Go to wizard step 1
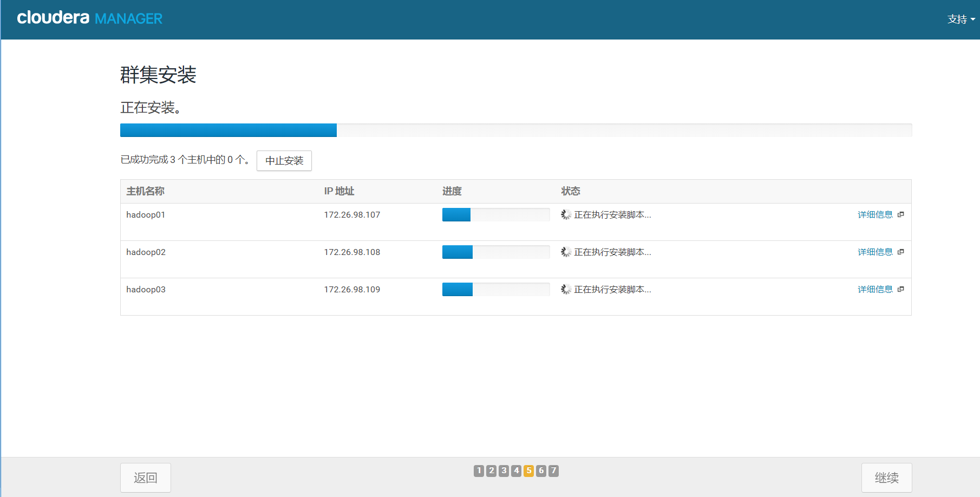The height and width of the screenshot is (497, 980). (479, 471)
